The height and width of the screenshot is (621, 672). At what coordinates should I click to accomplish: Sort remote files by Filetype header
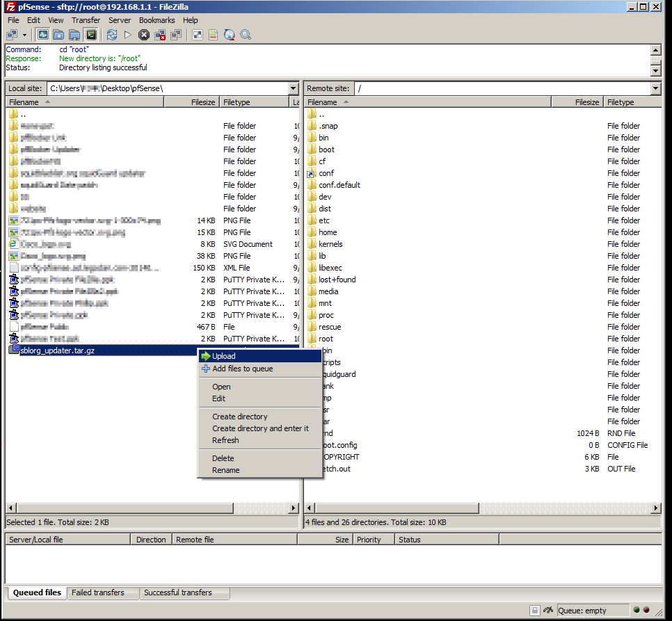632,102
